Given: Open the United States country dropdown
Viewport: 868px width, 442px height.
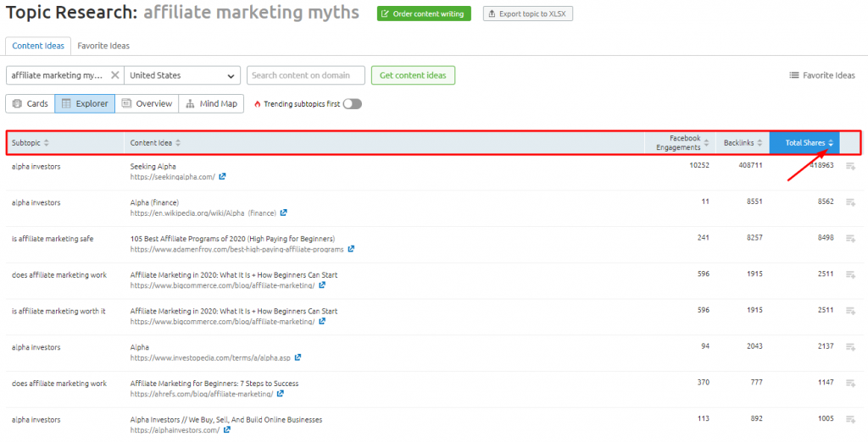Looking at the screenshot, I should 182,75.
